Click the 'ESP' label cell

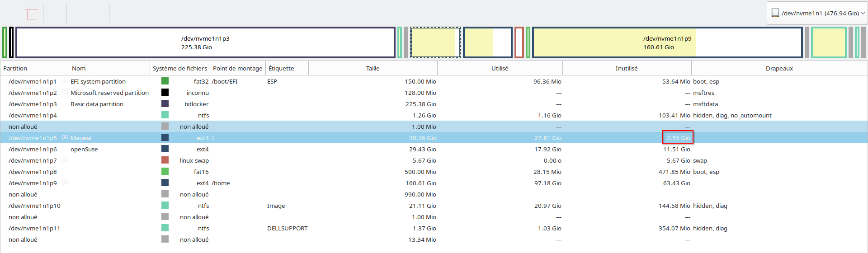point(272,81)
